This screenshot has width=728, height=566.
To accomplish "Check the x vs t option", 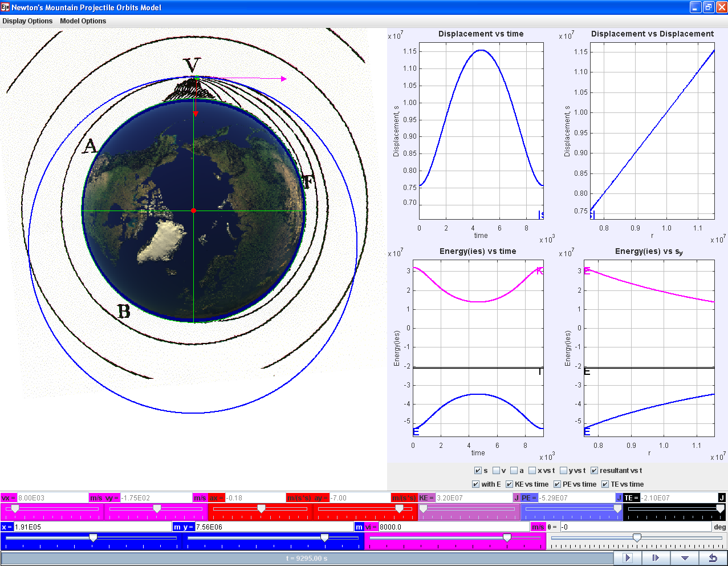I will coord(531,470).
